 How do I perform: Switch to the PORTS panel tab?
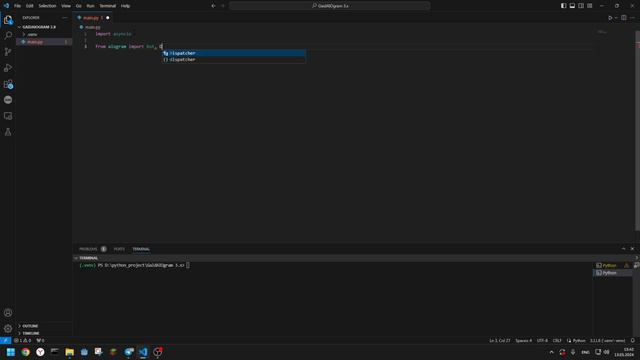coord(119,249)
